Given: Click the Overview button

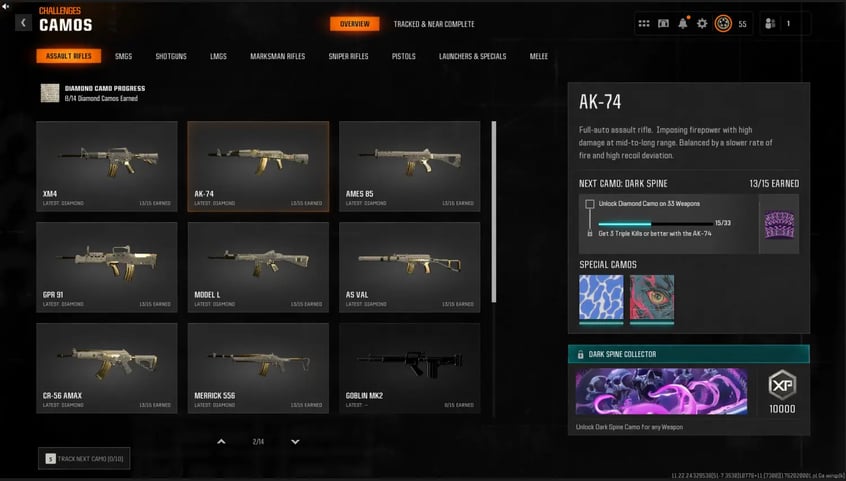Looking at the screenshot, I should (x=354, y=24).
